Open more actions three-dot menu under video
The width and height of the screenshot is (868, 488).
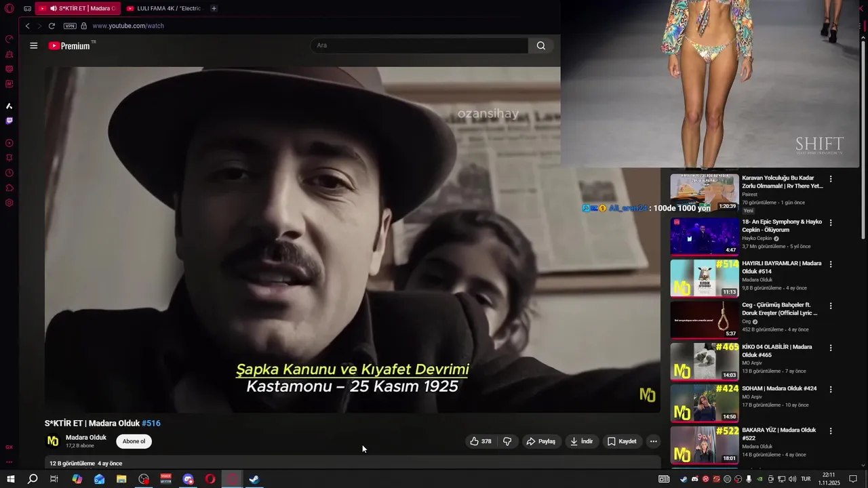click(x=653, y=441)
